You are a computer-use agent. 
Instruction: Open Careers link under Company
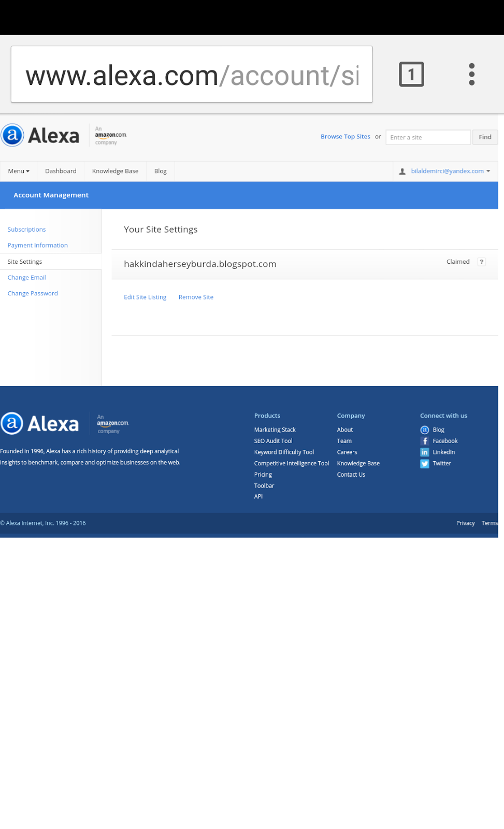tap(347, 452)
